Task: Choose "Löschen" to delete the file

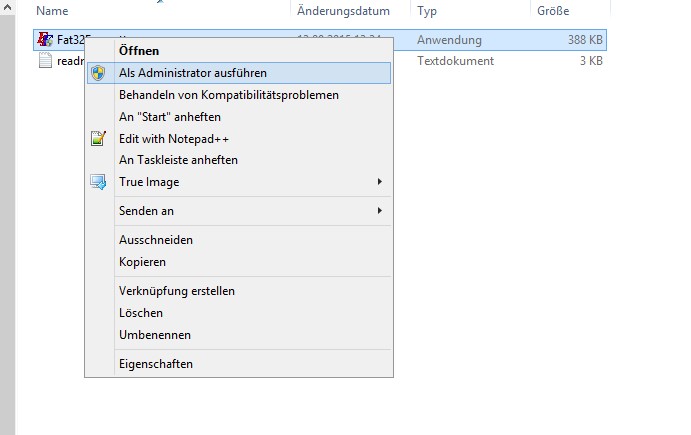Action: (140, 313)
